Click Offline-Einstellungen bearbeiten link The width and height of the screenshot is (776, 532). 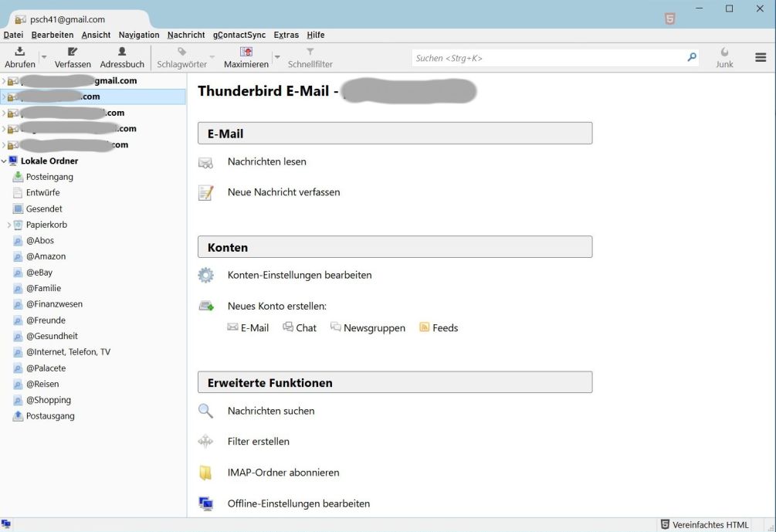[298, 503]
